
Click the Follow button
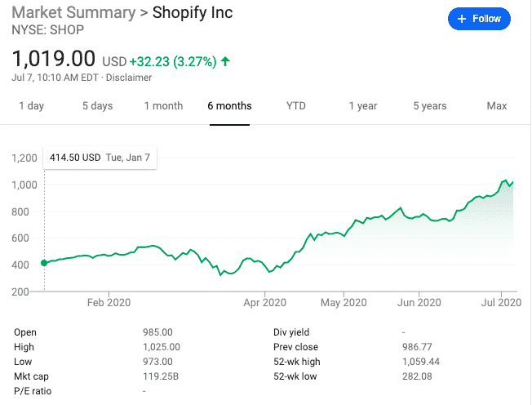pos(479,19)
